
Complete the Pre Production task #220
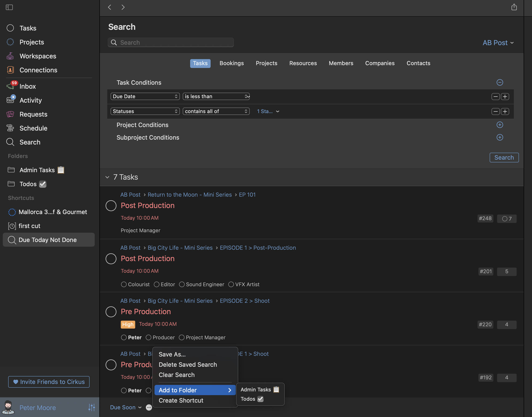(111, 312)
